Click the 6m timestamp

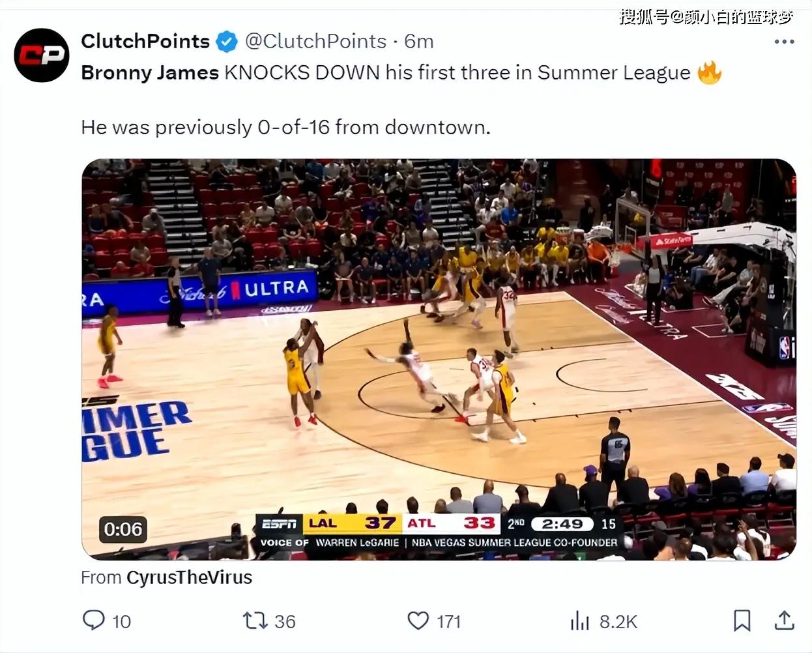(419, 41)
